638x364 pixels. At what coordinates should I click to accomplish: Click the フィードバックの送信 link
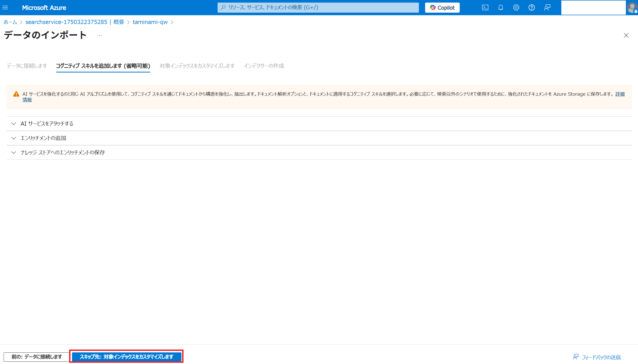pos(601,357)
